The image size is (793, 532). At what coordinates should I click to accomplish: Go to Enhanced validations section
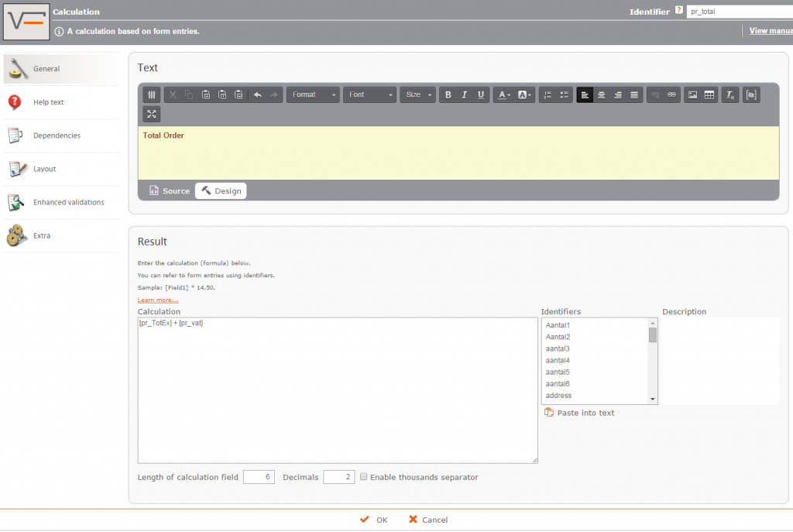[68, 202]
